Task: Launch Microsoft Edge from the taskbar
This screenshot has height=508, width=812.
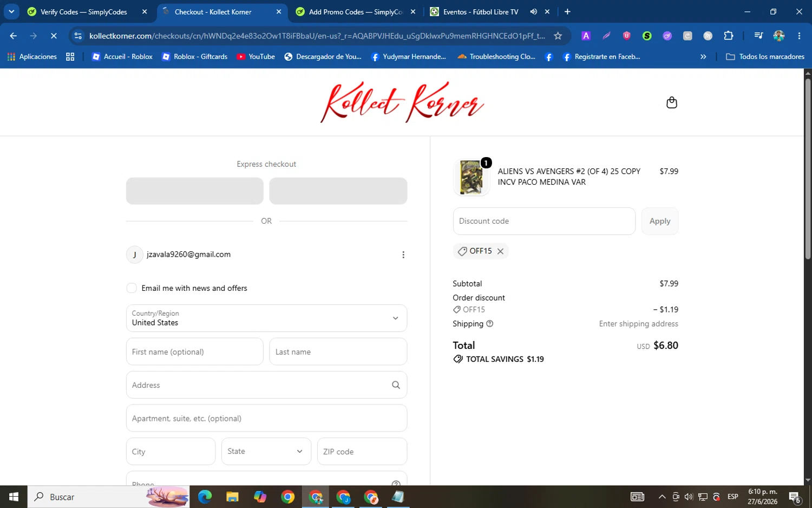Action: 205,497
